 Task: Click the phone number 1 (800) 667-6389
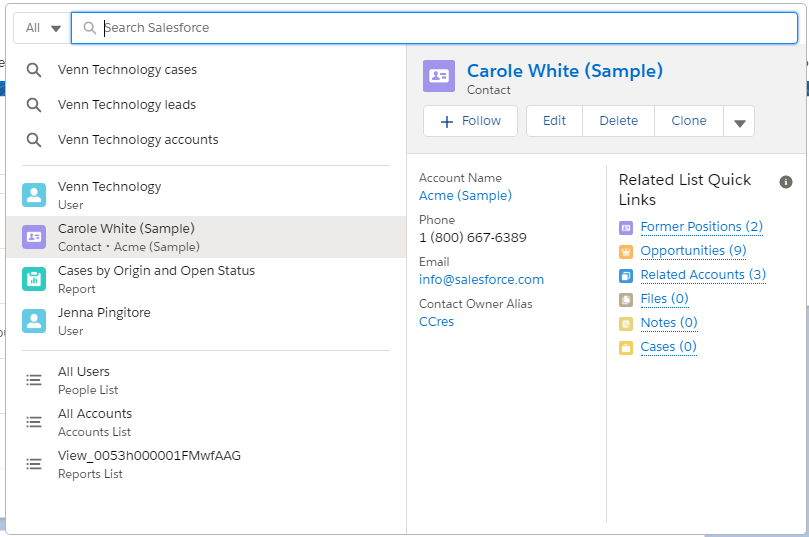(473, 238)
